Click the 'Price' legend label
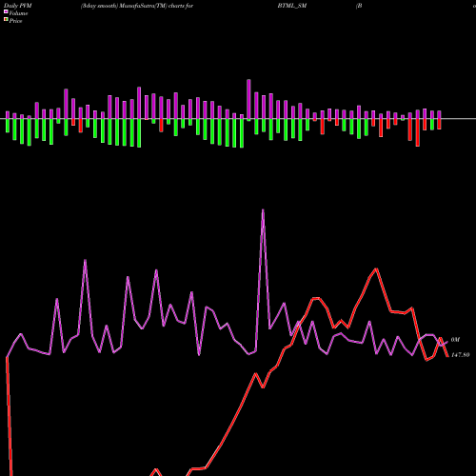The height and width of the screenshot is (476, 476). 15,21
